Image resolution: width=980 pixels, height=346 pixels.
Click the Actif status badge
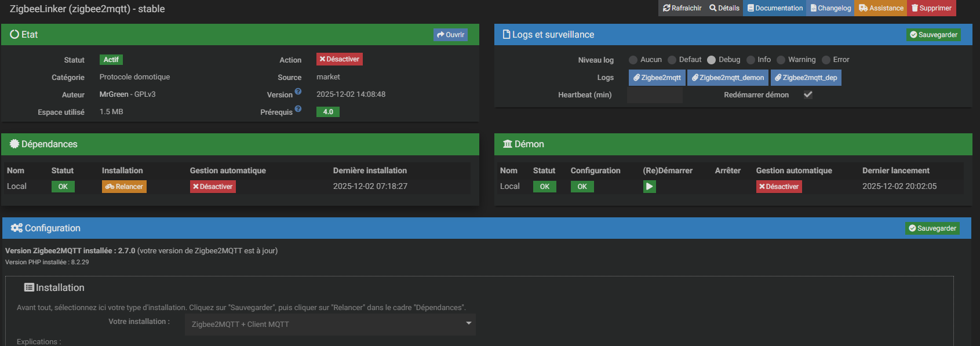pyautogui.click(x=111, y=60)
